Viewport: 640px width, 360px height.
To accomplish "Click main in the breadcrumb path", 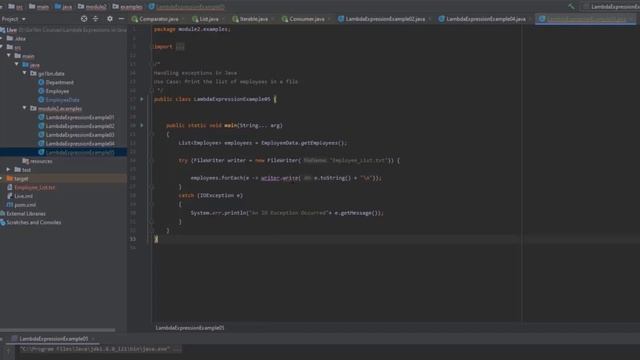I will click(42, 7).
